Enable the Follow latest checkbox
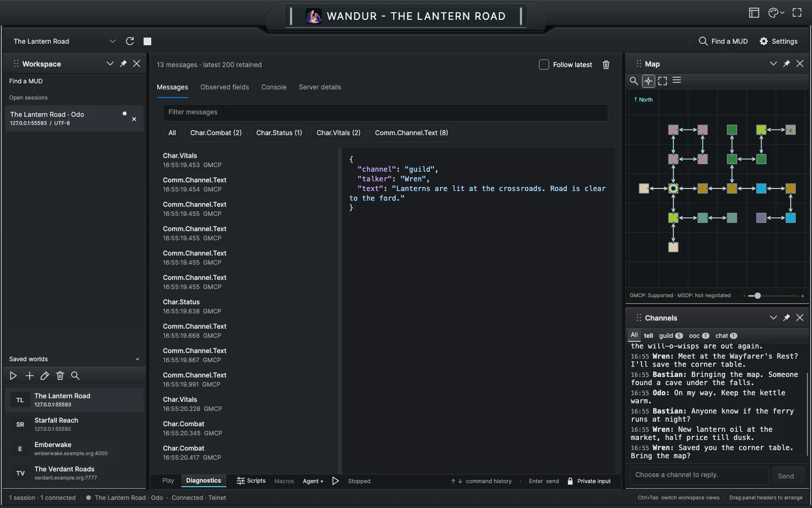The height and width of the screenshot is (508, 812). click(544, 65)
